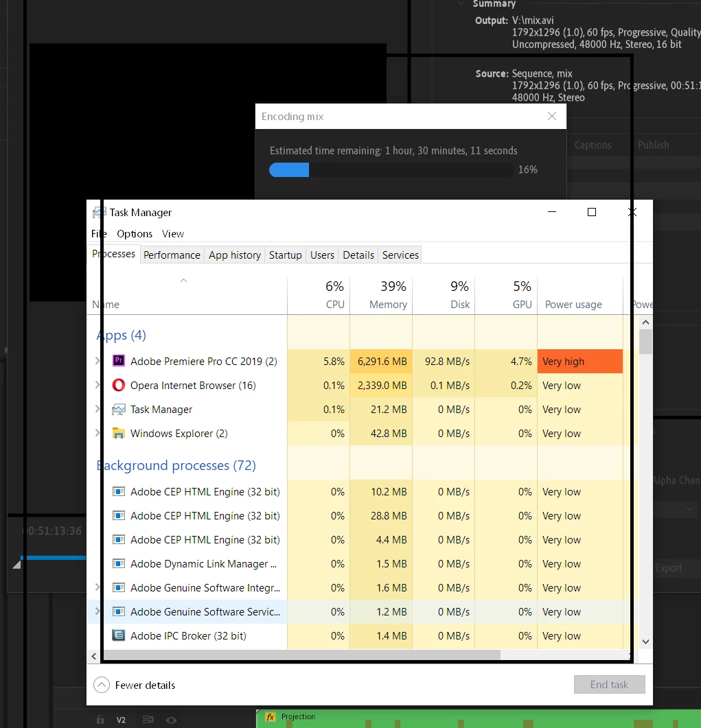This screenshot has height=728, width=701.
Task: Click the Adobe IPC Broker process icon
Action: (x=119, y=635)
